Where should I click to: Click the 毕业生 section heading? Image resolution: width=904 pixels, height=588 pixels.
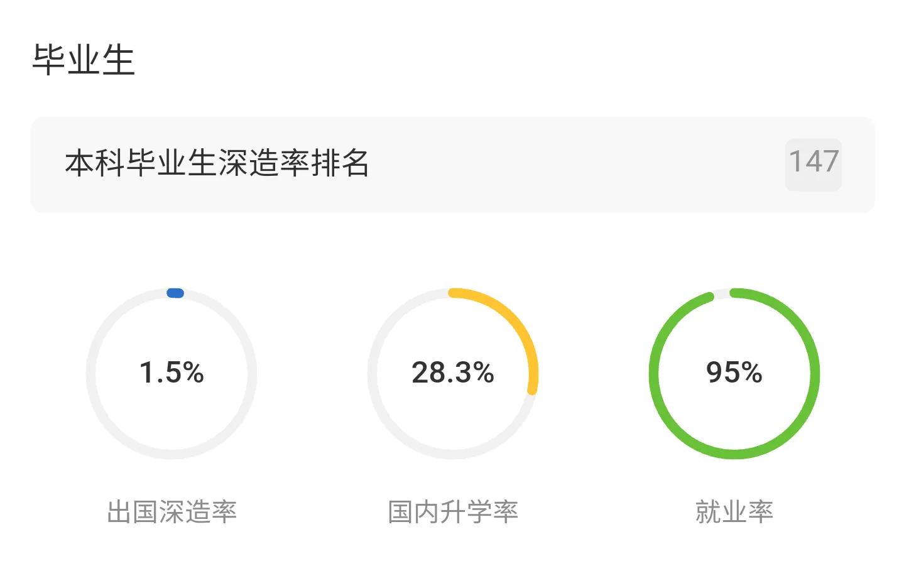click(85, 58)
